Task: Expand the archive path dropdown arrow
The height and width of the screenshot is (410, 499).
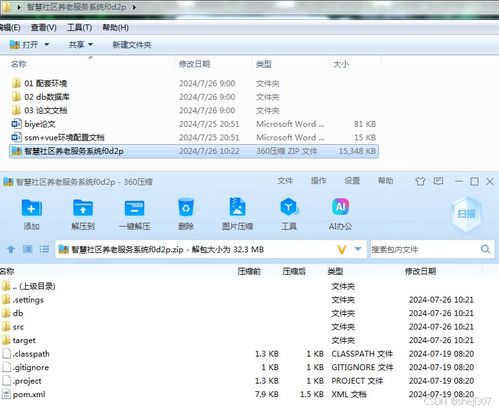Action: coord(358,249)
